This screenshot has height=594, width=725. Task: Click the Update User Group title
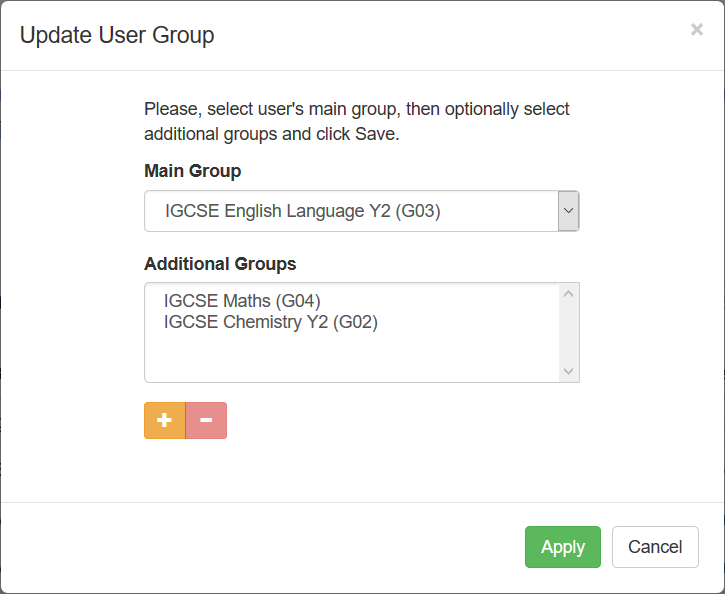[117, 35]
